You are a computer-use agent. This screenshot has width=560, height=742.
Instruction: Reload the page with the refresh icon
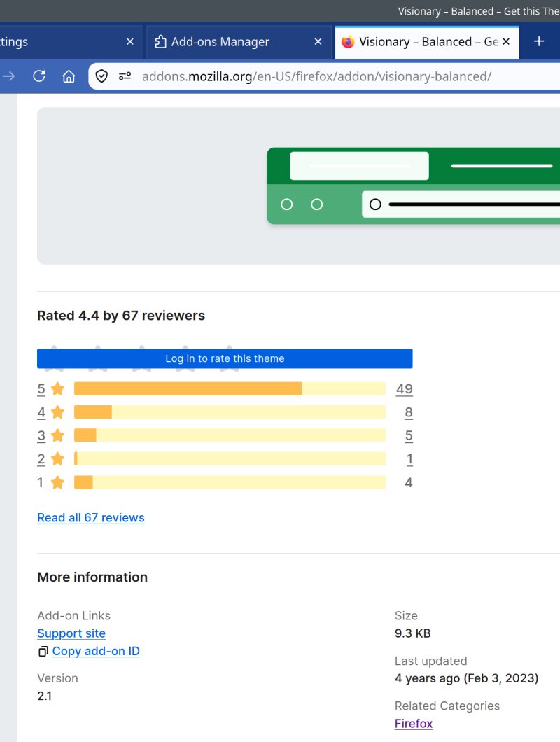[x=38, y=76]
